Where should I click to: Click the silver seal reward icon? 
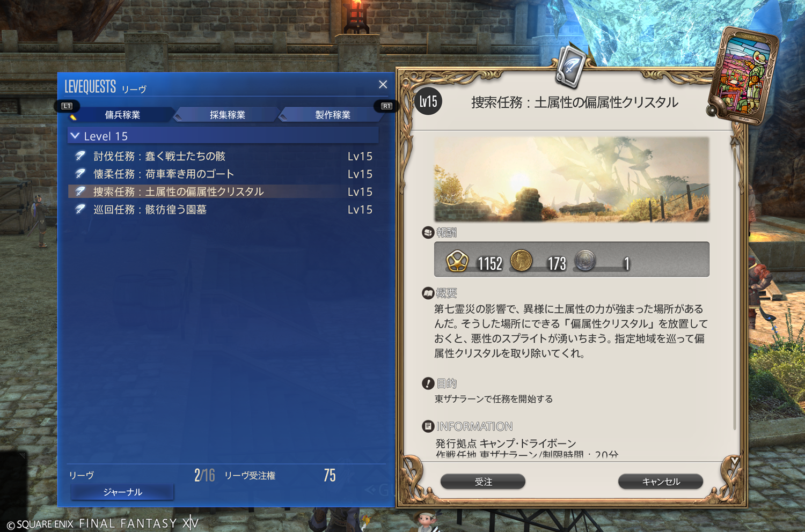click(585, 261)
